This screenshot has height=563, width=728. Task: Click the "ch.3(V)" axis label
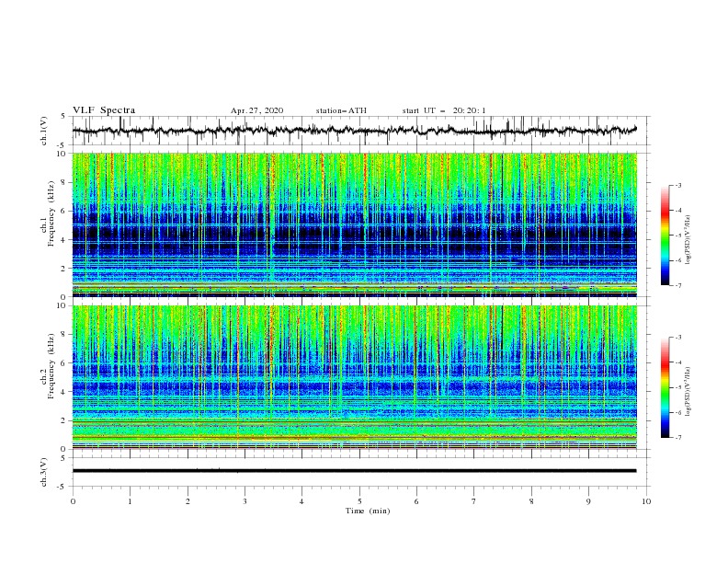(x=44, y=473)
